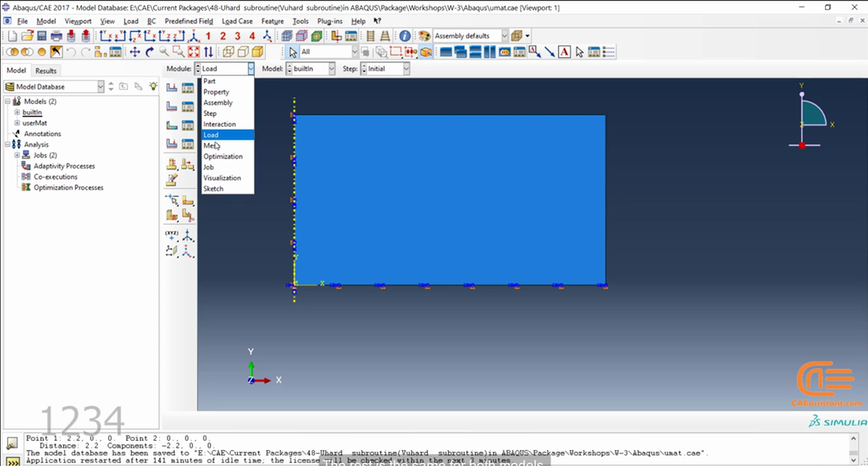Choose Visualization from the Module list
The image size is (868, 466).
[x=227, y=178]
